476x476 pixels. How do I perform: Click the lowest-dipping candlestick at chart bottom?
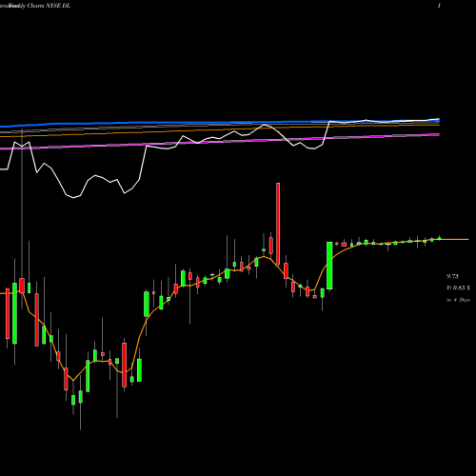point(81,402)
